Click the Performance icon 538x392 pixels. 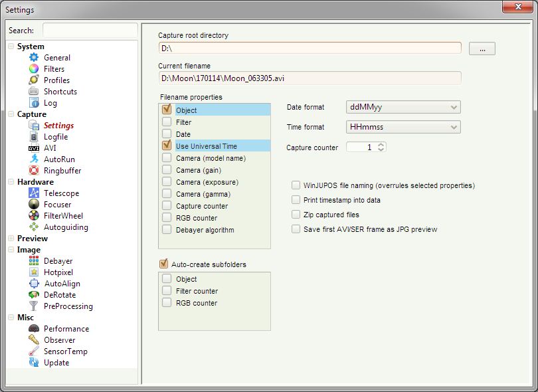point(34,329)
